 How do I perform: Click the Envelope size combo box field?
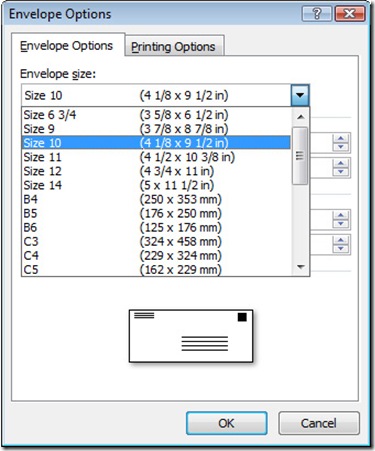(x=166, y=95)
